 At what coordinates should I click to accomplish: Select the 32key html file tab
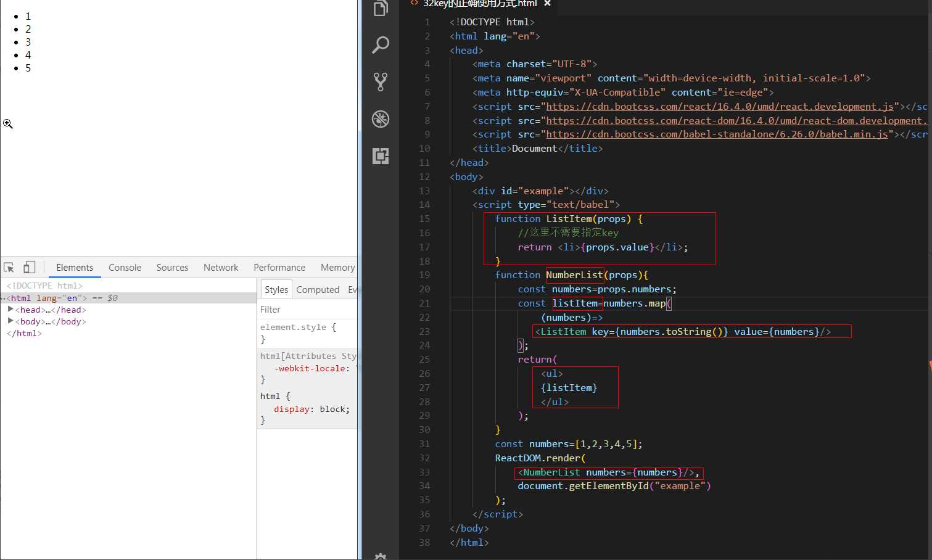click(480, 4)
